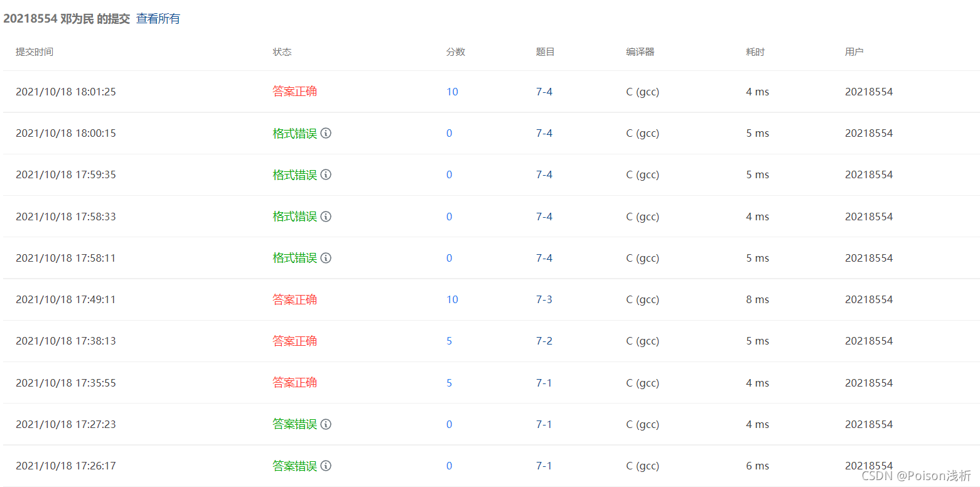Open the info icon for the 17:59:35 submission
This screenshot has width=980, height=487.
point(326,174)
